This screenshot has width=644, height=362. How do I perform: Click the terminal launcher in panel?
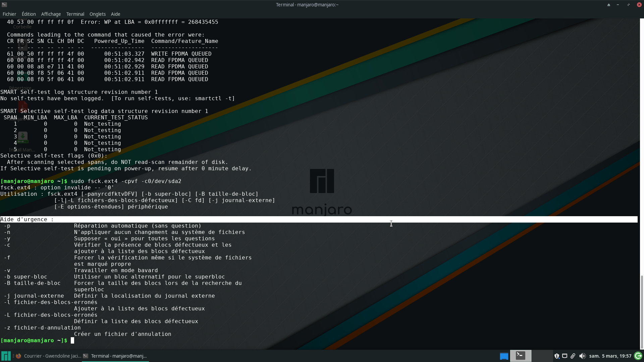(x=521, y=356)
